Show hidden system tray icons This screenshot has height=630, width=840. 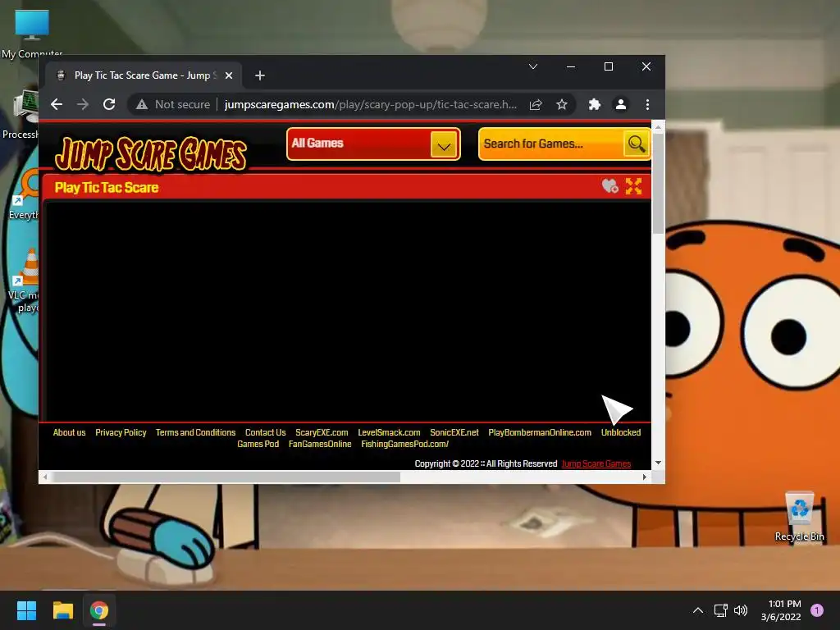click(x=697, y=610)
